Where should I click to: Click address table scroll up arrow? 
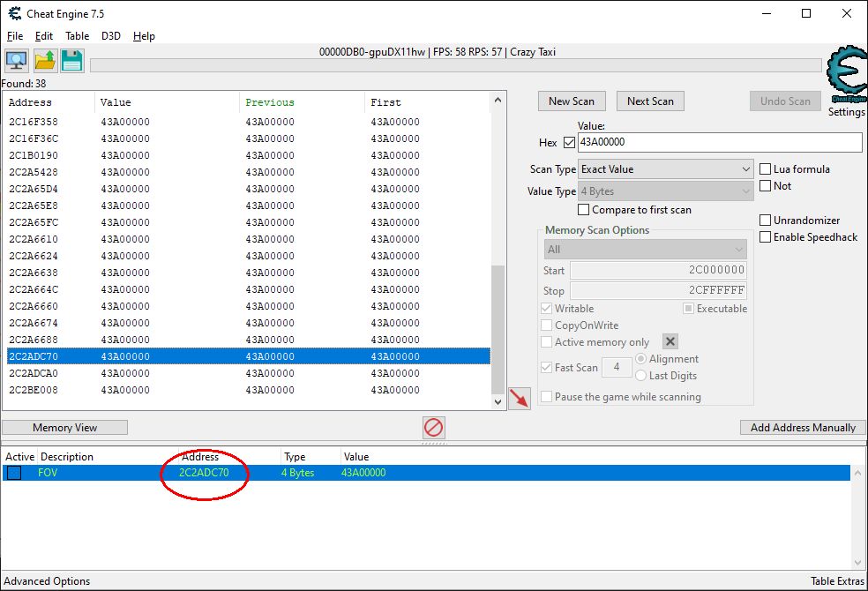point(857,473)
